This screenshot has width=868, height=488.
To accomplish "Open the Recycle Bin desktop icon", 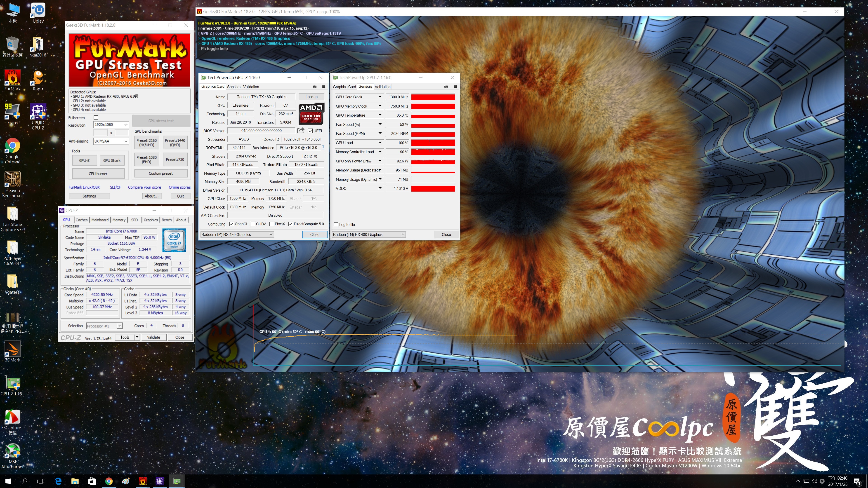I will click(12, 47).
